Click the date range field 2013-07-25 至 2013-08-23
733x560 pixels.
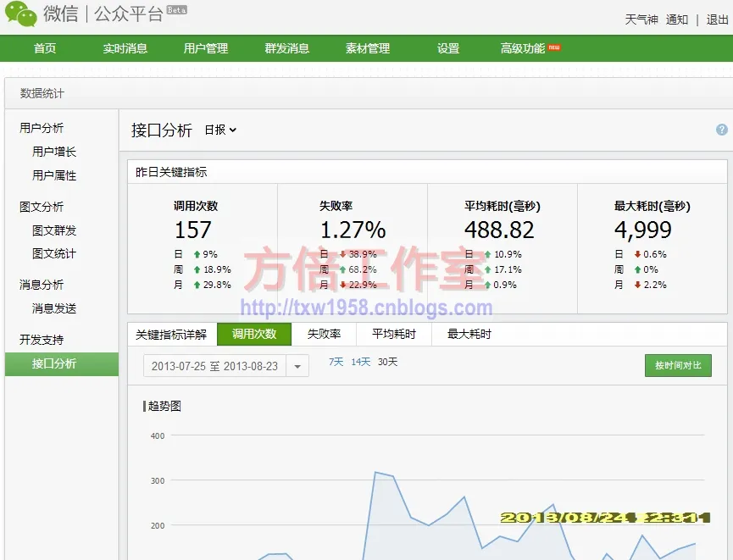(217, 366)
